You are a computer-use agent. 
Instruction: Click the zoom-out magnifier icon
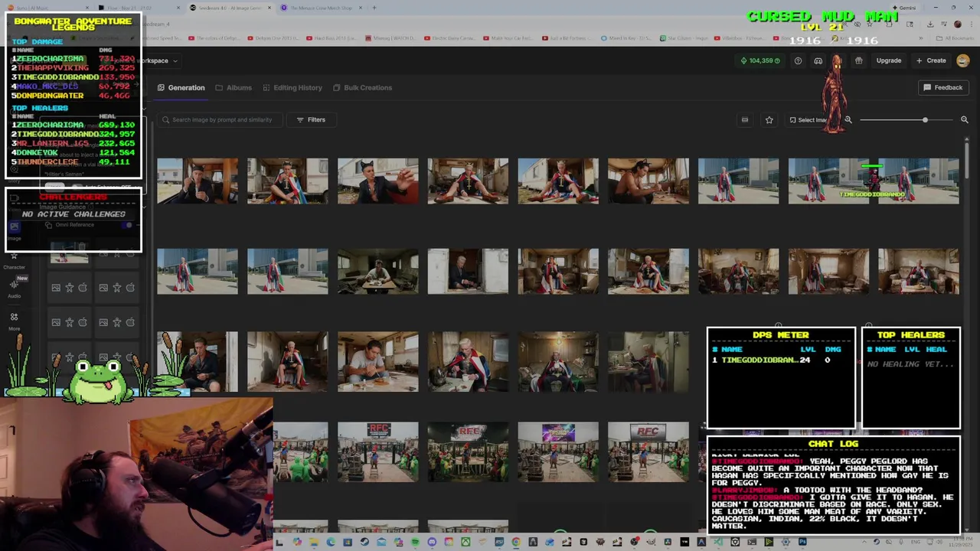click(848, 120)
